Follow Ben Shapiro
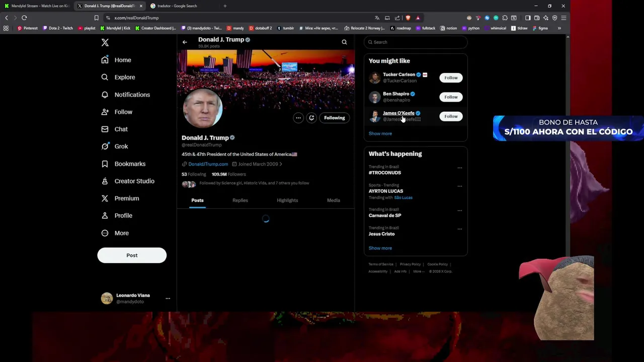 pos(451,97)
